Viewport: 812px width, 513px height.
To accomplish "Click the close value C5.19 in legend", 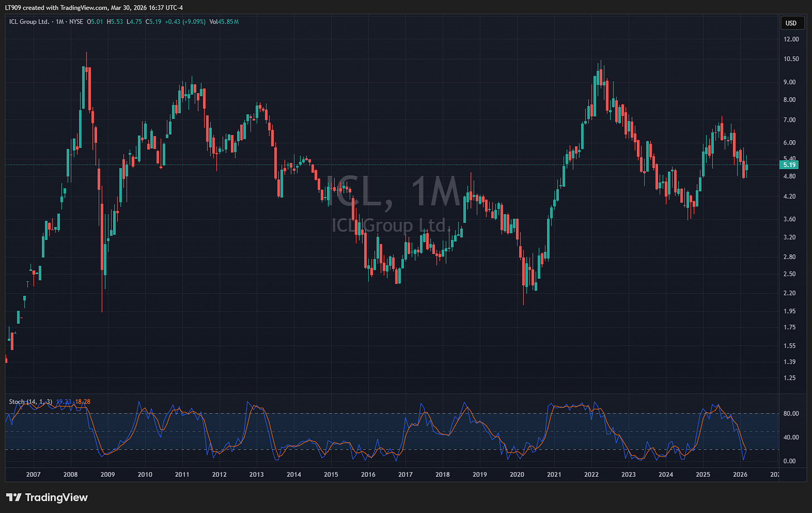I will pyautogui.click(x=154, y=22).
